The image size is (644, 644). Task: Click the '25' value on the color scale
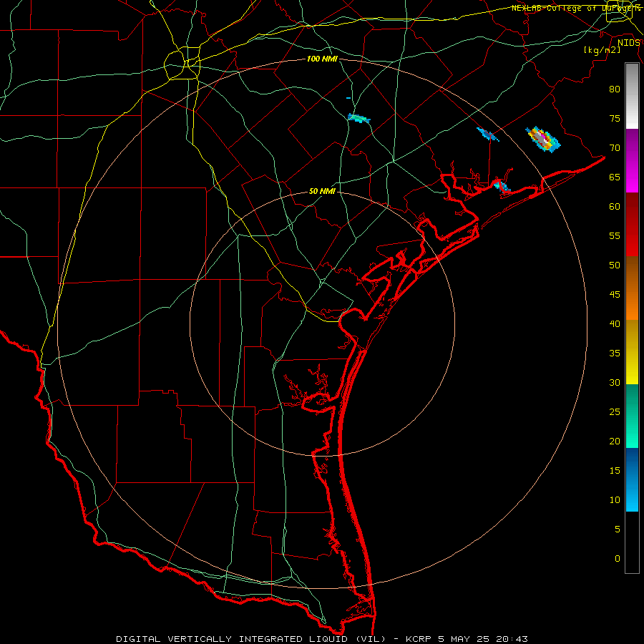point(615,412)
